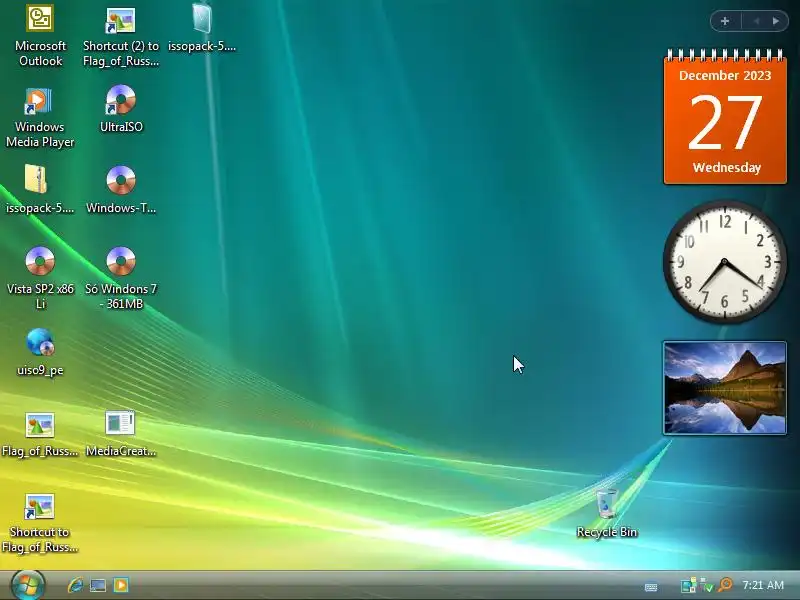Screen dimensions: 800x600
Task: Launch the Windows Media Player desktop shortcut
Action: coord(40,117)
